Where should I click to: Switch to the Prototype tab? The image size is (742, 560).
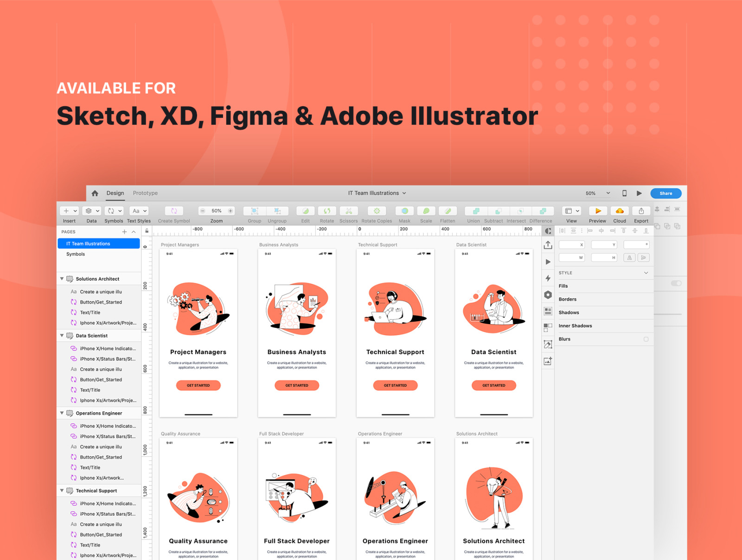(145, 193)
